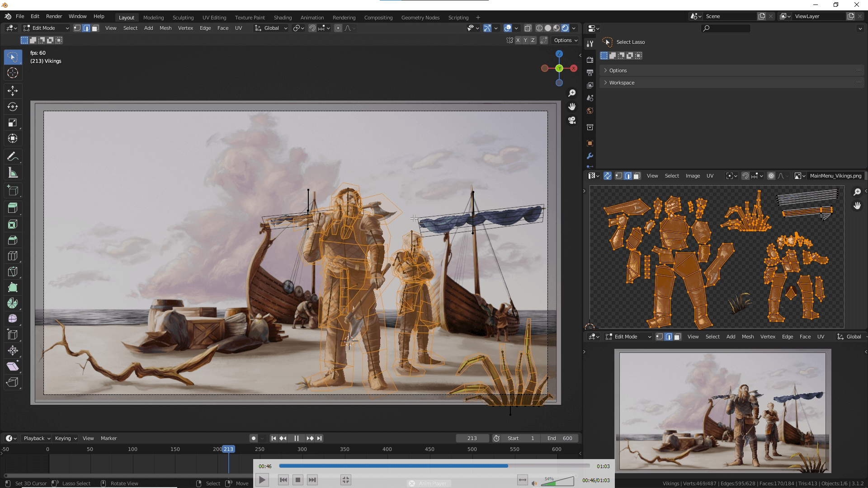Screen dimensions: 868x488
Task: Open the Mesh menu
Action: point(165,28)
